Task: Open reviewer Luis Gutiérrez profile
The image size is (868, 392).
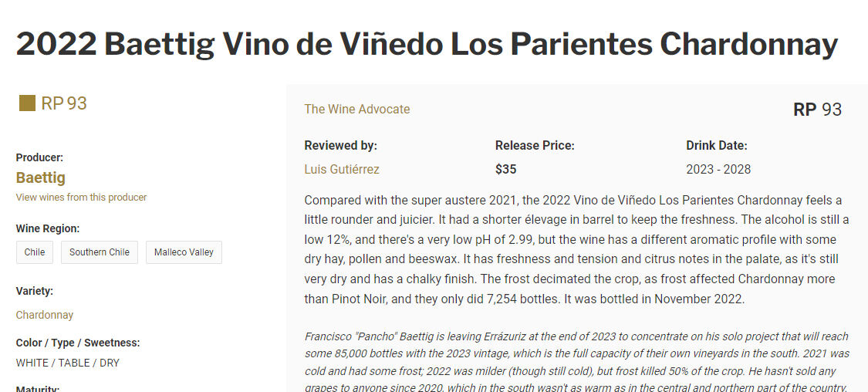Action: click(342, 170)
